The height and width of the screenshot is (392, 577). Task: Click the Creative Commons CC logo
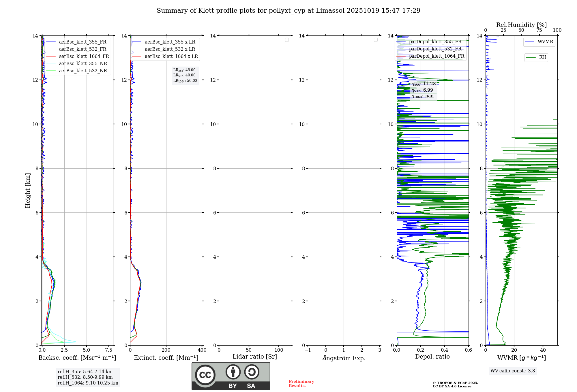pyautogui.click(x=205, y=375)
